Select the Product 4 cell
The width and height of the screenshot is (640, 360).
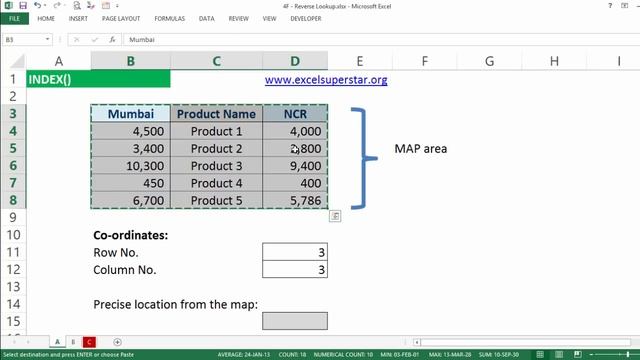point(216,183)
